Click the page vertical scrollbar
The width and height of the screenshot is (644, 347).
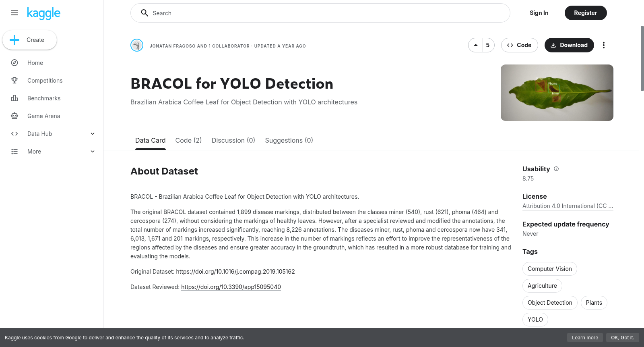click(642, 58)
